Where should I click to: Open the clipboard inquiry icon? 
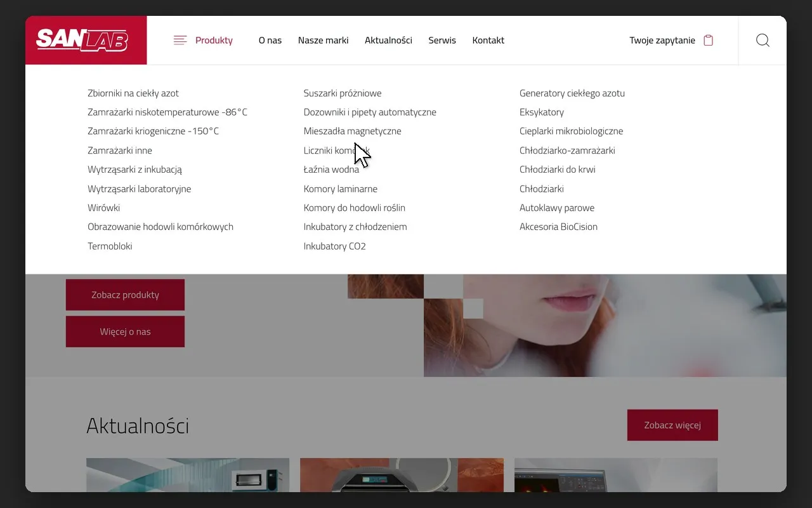coord(709,40)
